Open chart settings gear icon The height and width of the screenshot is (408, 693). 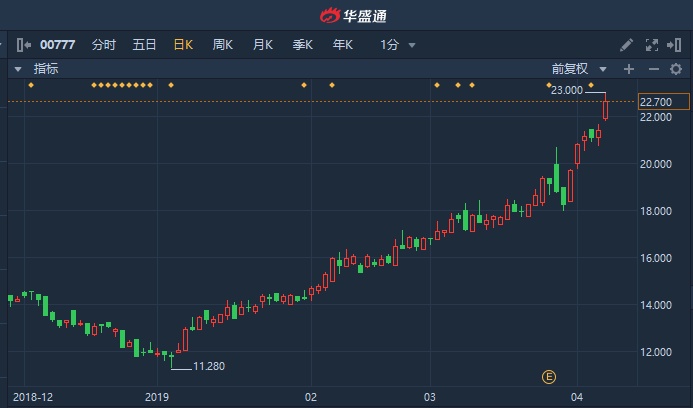pos(676,69)
